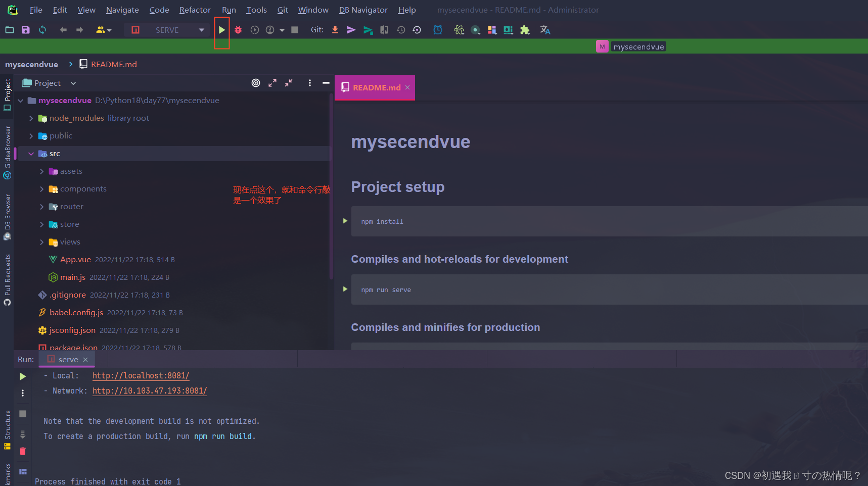
Task: Expand the node_modules folder
Action: (31, 118)
